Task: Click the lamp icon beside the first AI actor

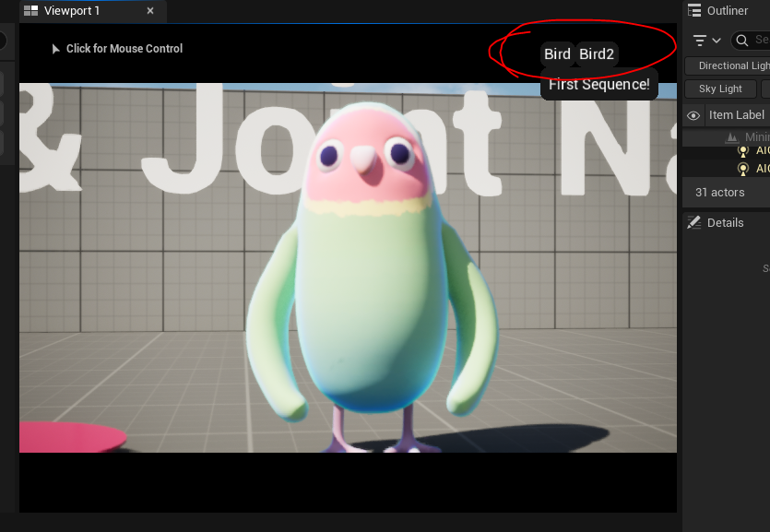Action: click(742, 153)
